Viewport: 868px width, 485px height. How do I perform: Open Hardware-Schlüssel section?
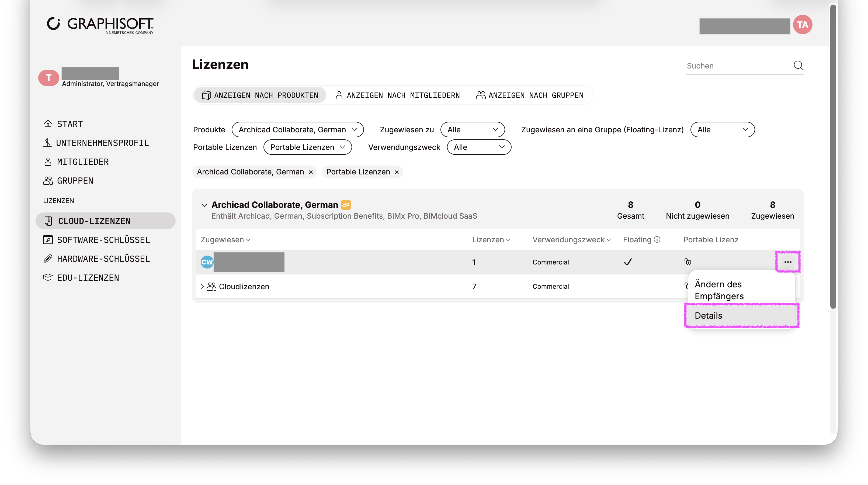click(96, 259)
